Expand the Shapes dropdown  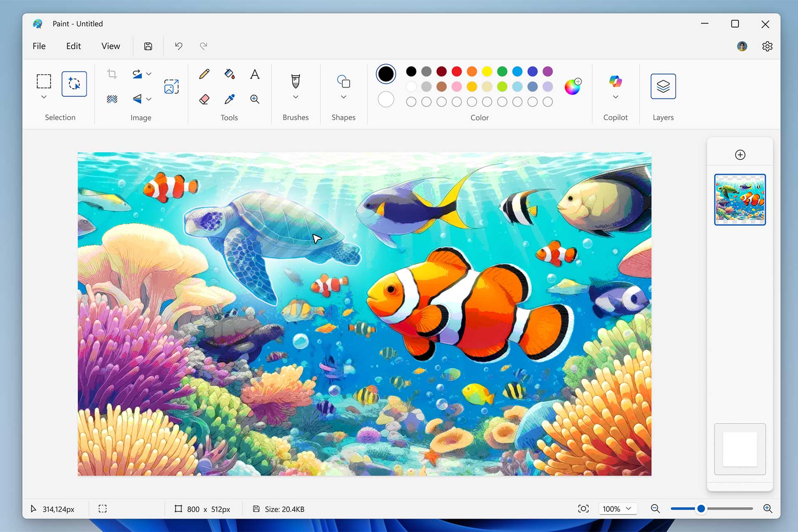coord(343,96)
